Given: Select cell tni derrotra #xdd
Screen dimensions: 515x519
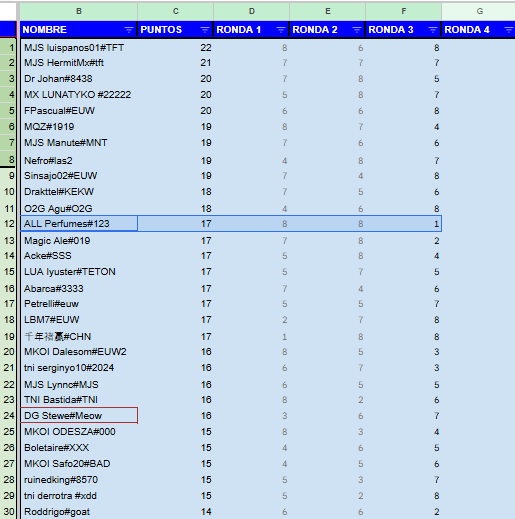Looking at the screenshot, I should (x=79, y=496).
